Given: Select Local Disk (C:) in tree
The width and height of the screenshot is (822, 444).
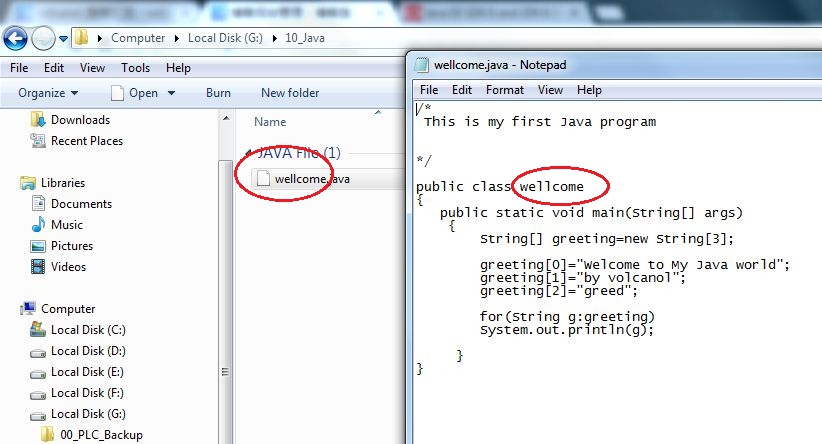Looking at the screenshot, I should click(x=88, y=330).
